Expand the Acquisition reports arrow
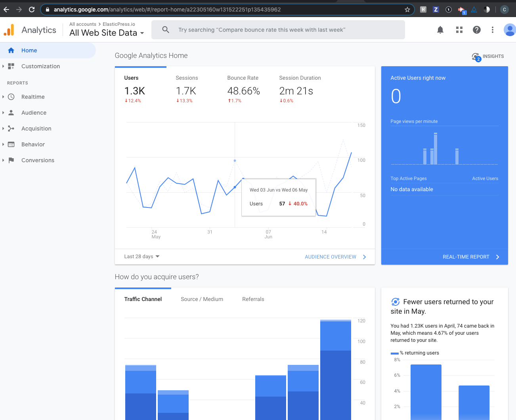 (x=3, y=128)
